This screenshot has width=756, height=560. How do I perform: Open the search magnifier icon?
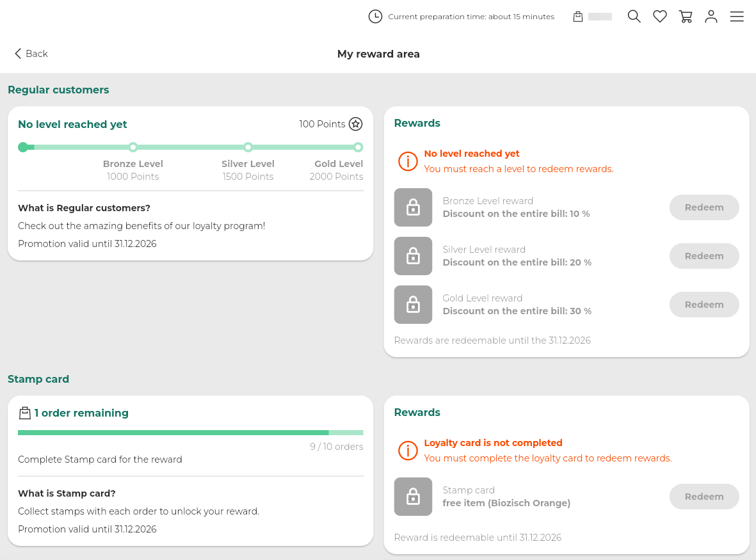[634, 17]
